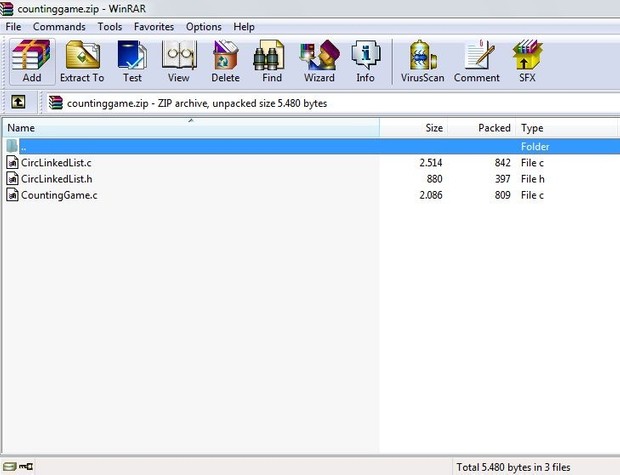
Task: Click the 'File h' type cell
Action: pos(533,179)
